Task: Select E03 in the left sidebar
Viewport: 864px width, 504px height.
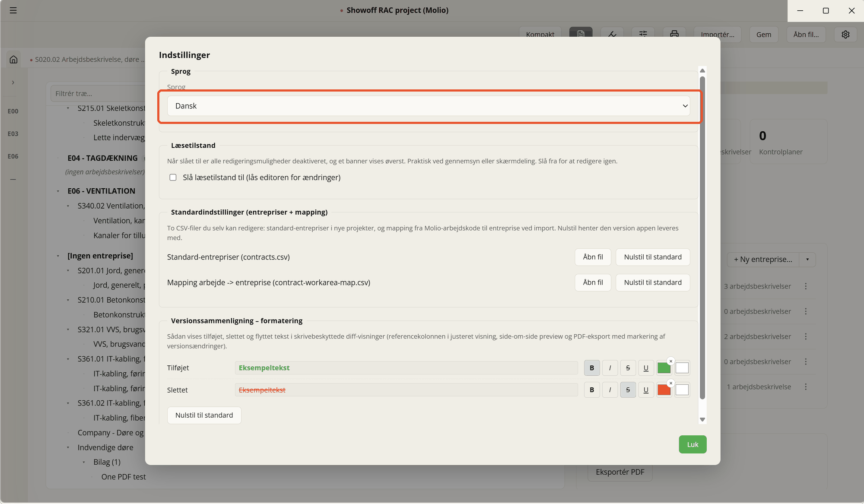Action: point(13,134)
